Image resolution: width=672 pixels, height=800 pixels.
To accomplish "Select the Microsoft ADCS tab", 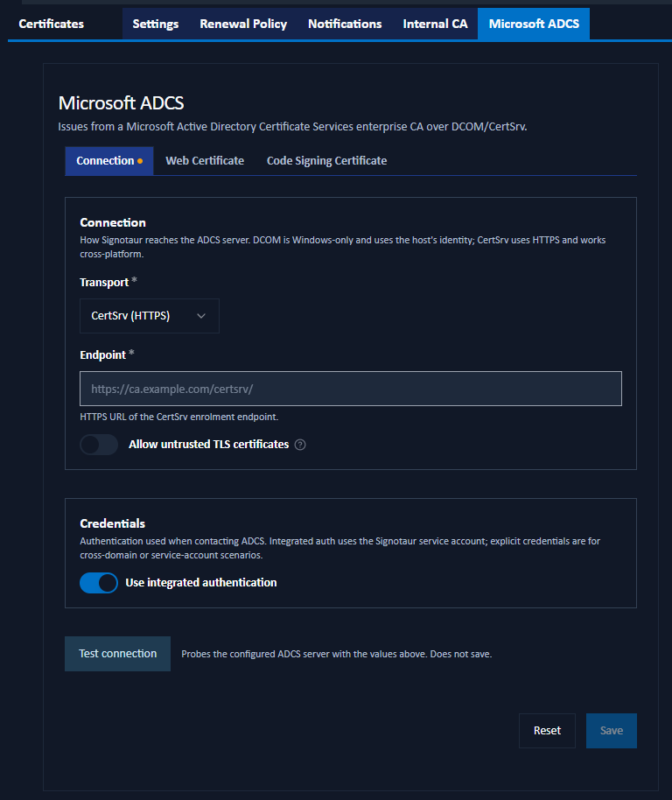I will pos(534,24).
